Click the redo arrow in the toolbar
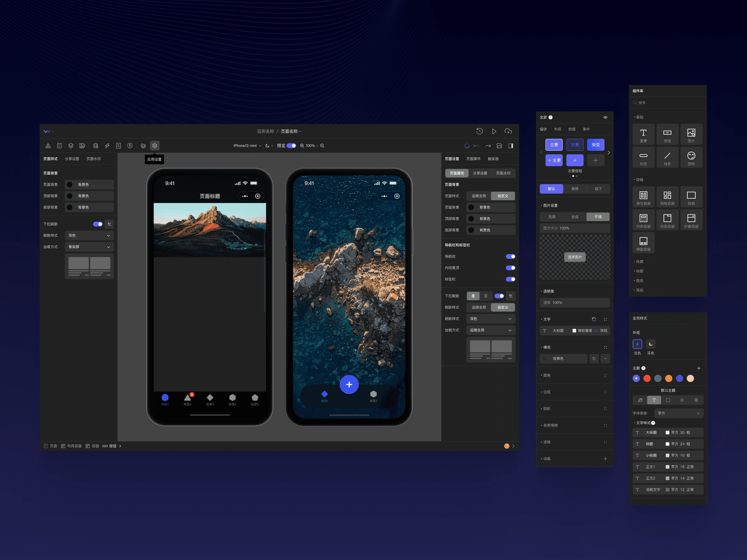Screen dimensions: 747x560 488,146
